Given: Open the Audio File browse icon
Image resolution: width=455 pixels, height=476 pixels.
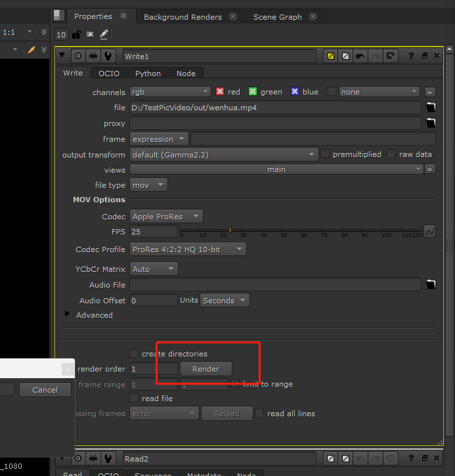Looking at the screenshot, I should [431, 285].
